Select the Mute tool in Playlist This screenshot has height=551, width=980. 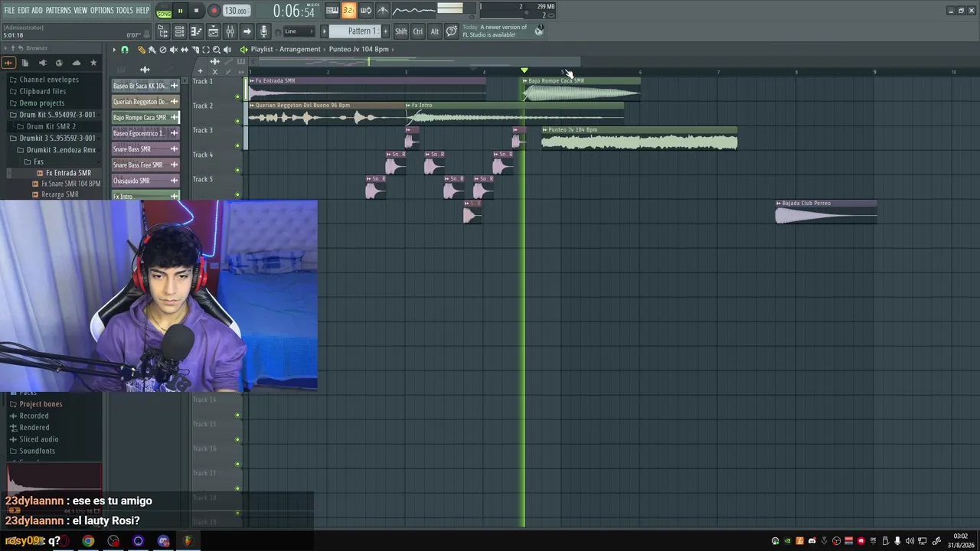click(x=173, y=50)
